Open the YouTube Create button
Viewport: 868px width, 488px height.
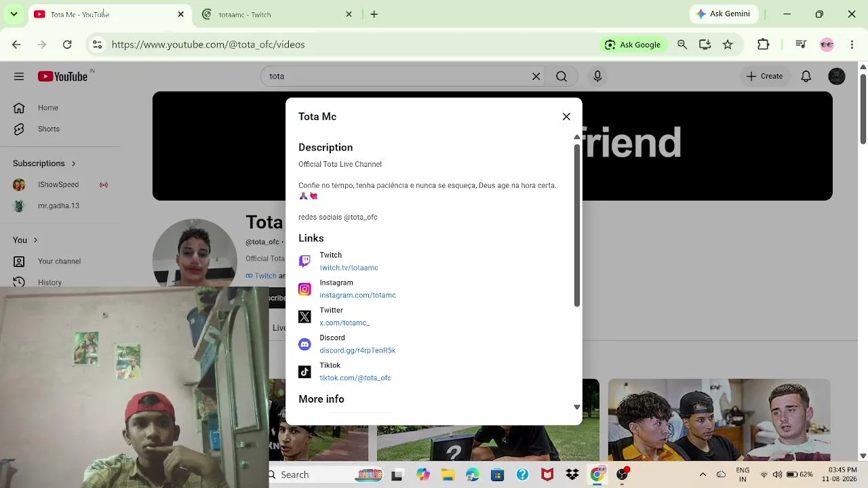pos(764,77)
